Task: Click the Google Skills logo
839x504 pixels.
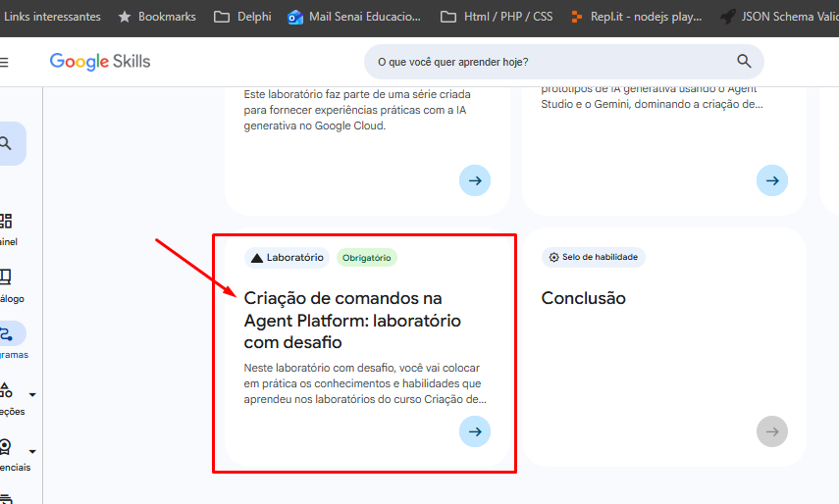Action: click(100, 62)
